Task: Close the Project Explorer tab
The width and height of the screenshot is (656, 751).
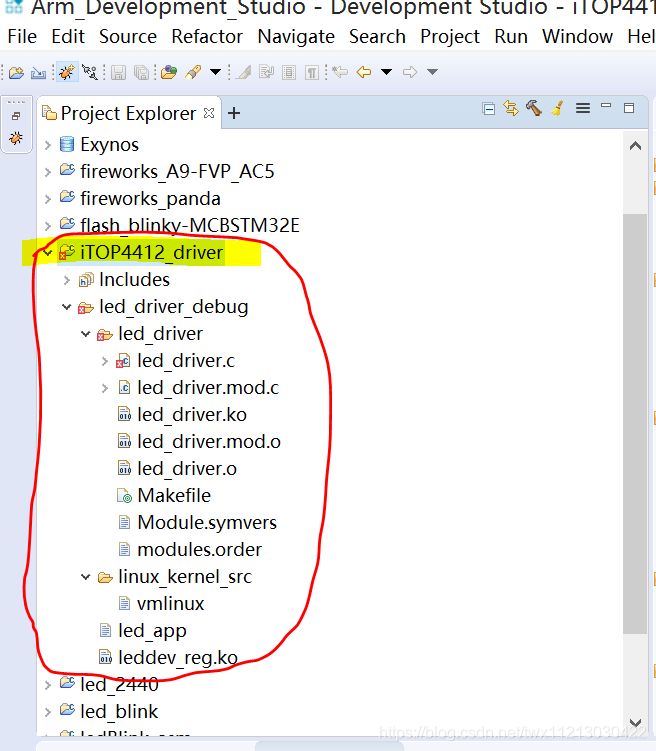Action: [209, 113]
